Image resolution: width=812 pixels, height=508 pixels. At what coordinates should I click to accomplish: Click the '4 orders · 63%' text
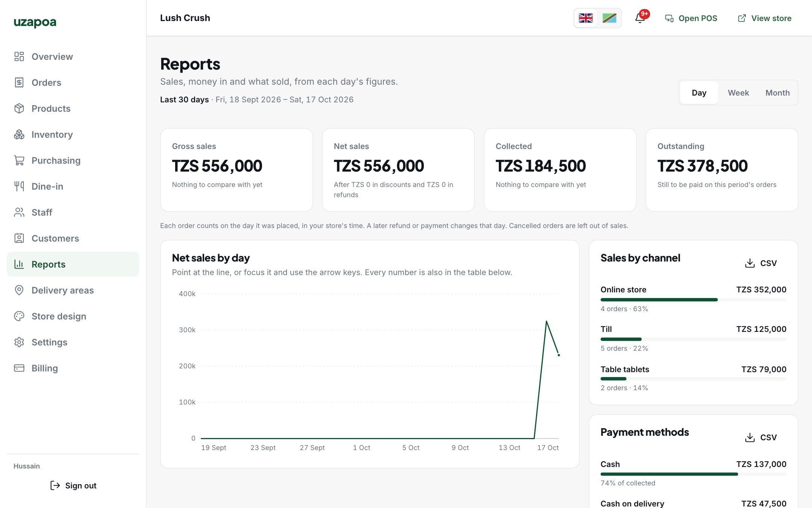coord(624,309)
